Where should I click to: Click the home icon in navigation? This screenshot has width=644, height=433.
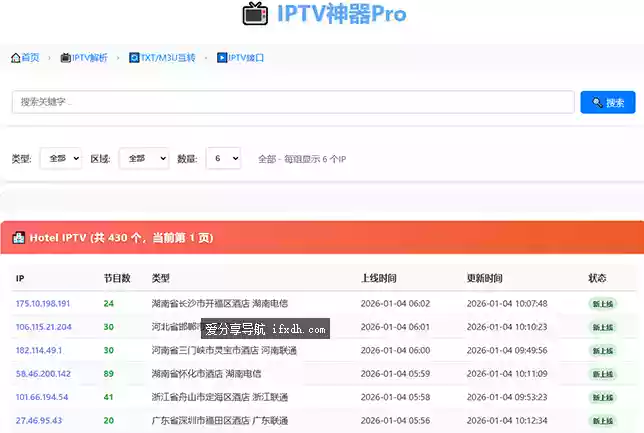point(16,58)
